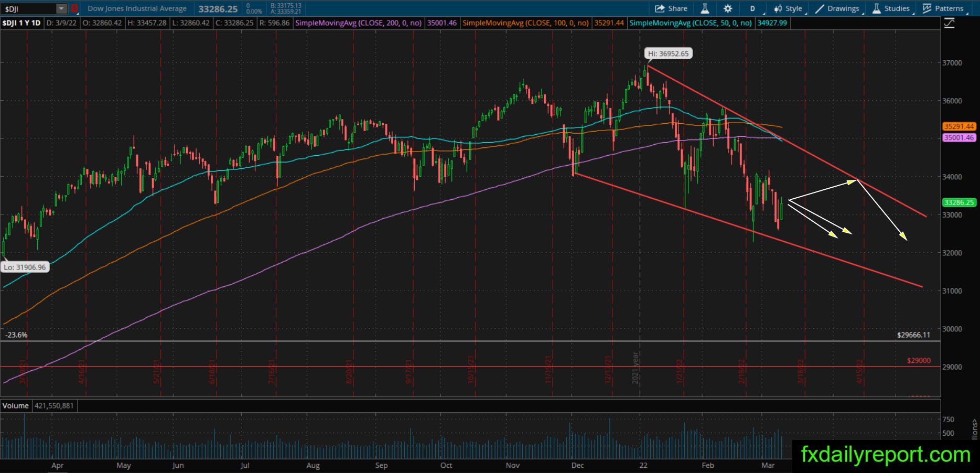Click the last price 33286.25 in top bar
This screenshot has height=473, width=980.
218,9
